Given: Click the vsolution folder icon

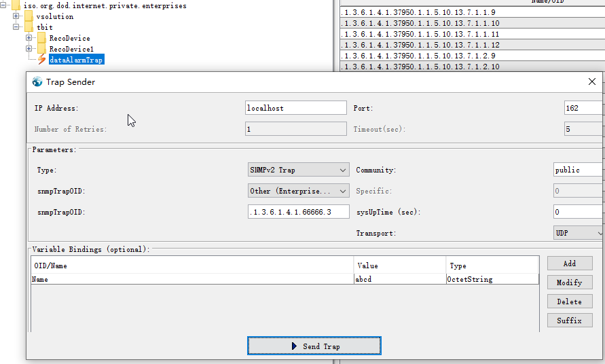Looking at the screenshot, I should [x=29, y=16].
